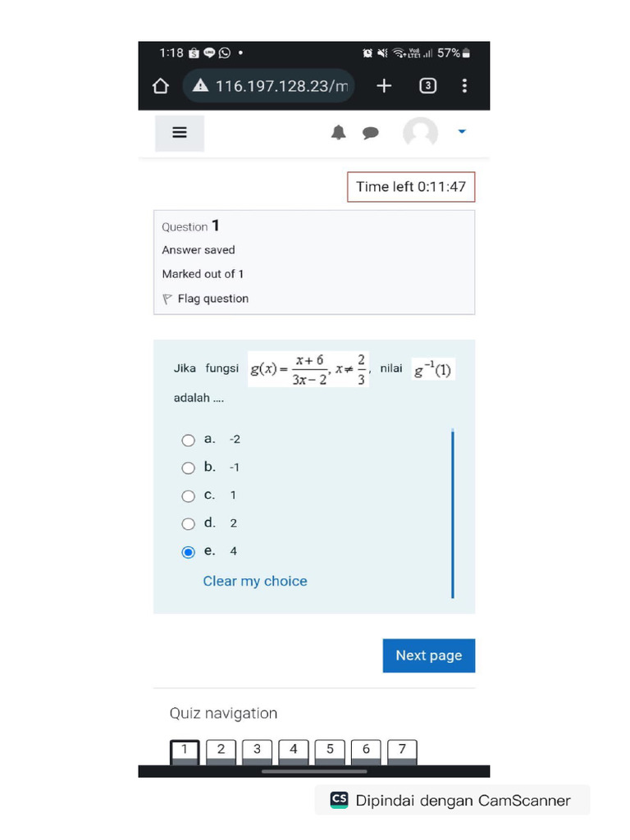Screen dimensions: 630x840
Task: Open the tab switcher showing 3 tabs
Action: tap(427, 86)
